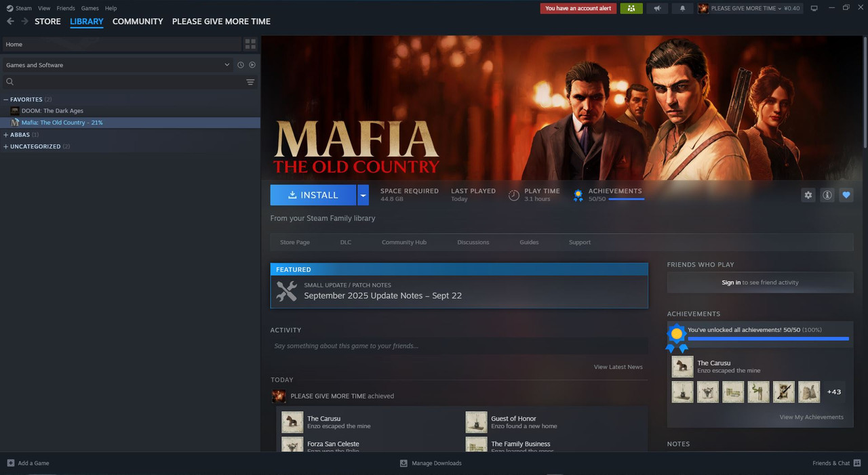The height and width of the screenshot is (475, 868).
Task: Open the notifications bell icon
Action: click(682, 8)
